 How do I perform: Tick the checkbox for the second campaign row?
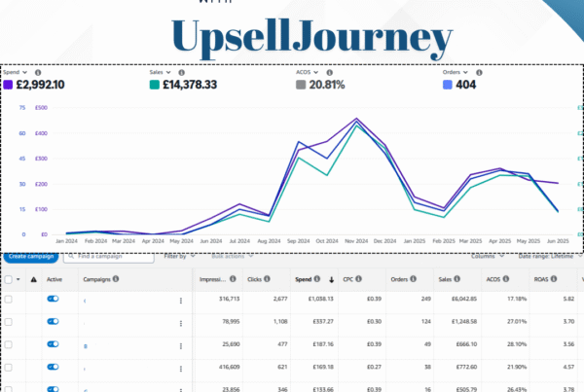[9, 322]
